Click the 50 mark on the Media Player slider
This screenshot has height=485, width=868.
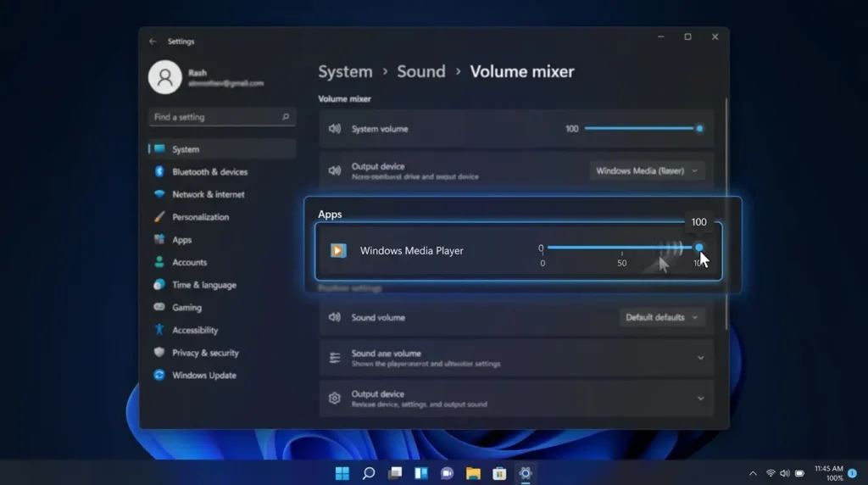pos(621,263)
